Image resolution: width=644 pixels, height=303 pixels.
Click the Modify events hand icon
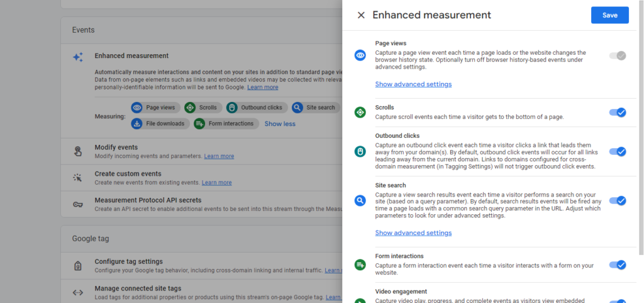coord(78,151)
